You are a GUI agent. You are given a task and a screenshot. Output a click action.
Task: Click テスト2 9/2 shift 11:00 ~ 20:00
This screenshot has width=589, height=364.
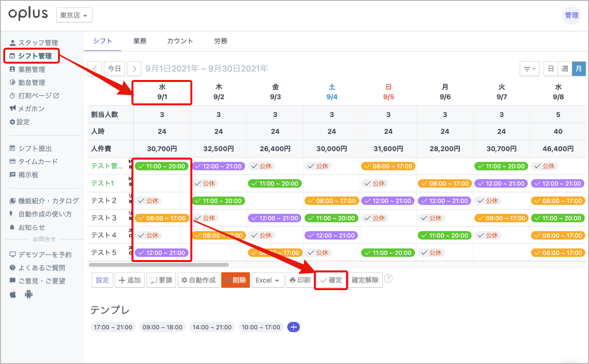[218, 201]
